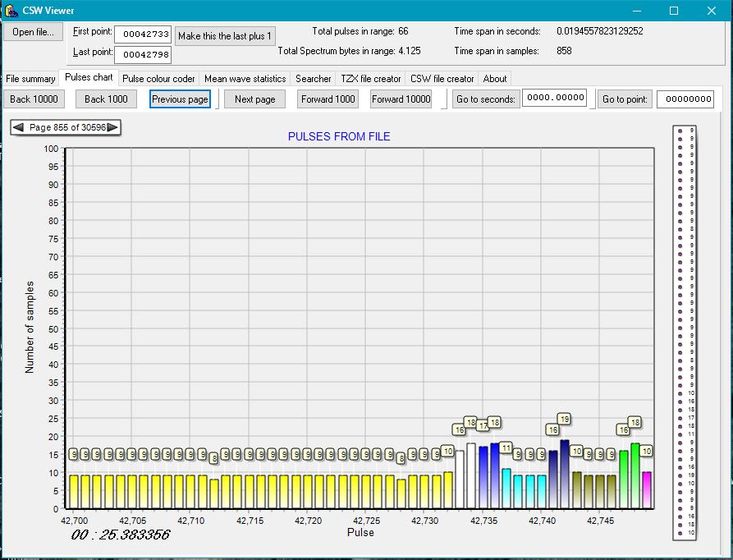Click the CSW Viewer app icon in title bar
This screenshot has height=560, width=733.
(11, 11)
